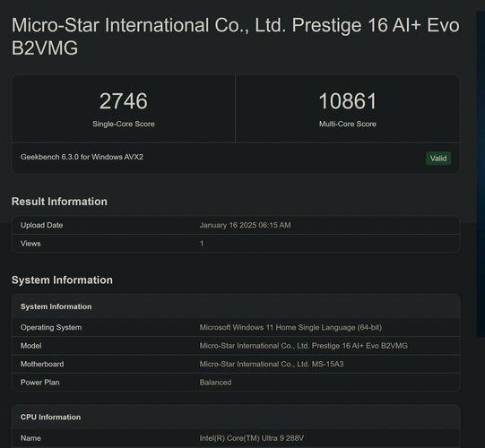Viewport: 485px width, 448px height.
Task: Click the Result Information heading
Action: [59, 202]
